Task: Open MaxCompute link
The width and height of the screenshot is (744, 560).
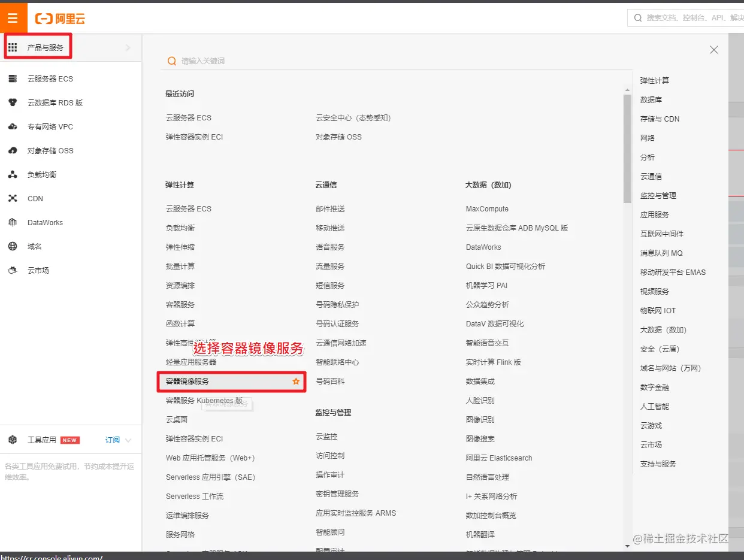Action: [x=487, y=208]
